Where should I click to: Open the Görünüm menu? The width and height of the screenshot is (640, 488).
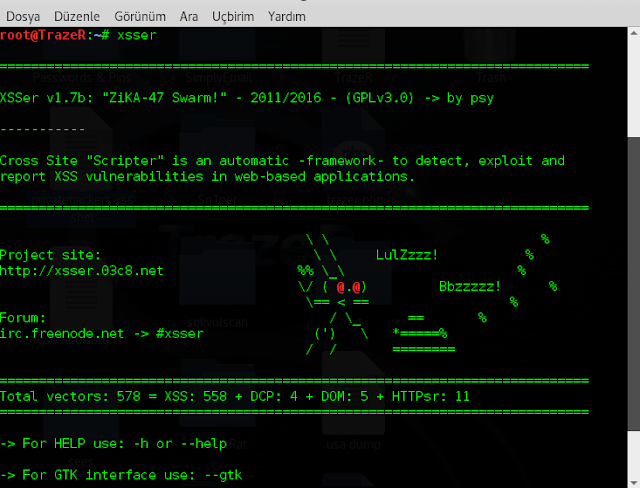click(140, 16)
